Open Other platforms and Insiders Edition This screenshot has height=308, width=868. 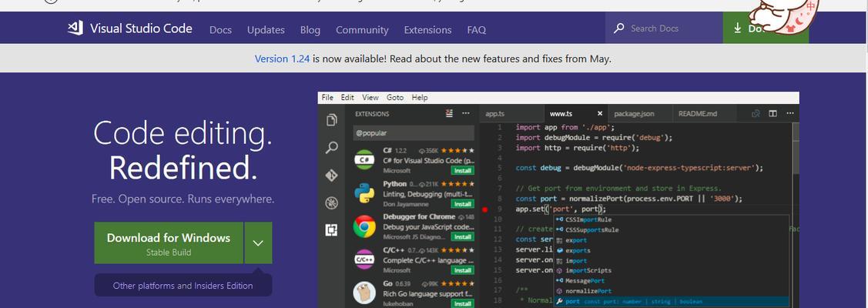[183, 286]
